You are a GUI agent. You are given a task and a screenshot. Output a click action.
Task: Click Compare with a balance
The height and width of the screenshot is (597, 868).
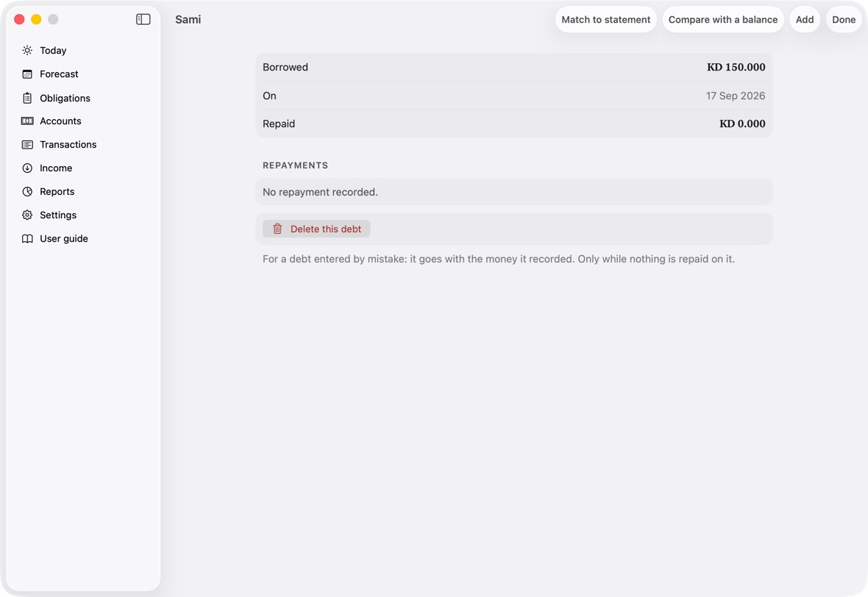pos(723,19)
